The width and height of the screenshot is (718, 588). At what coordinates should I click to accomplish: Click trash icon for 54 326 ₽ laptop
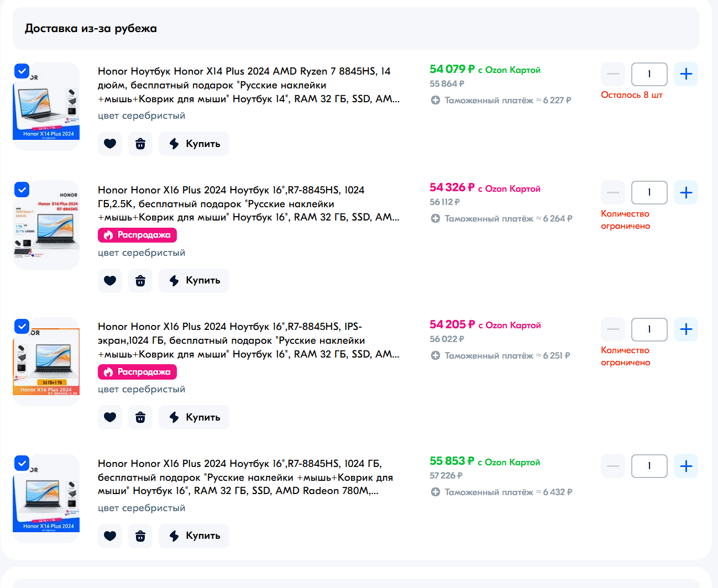pos(140,281)
